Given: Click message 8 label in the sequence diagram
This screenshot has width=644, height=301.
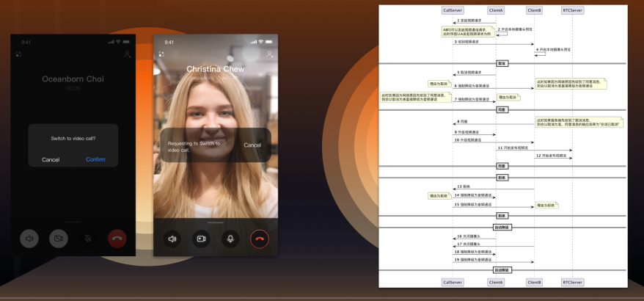Looking at the screenshot, I should coord(462,122).
